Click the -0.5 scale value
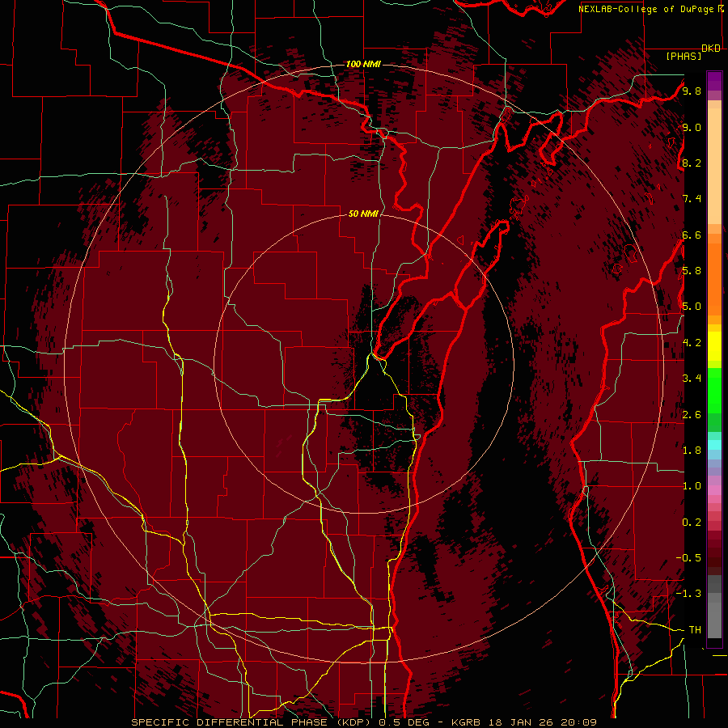 point(688,558)
